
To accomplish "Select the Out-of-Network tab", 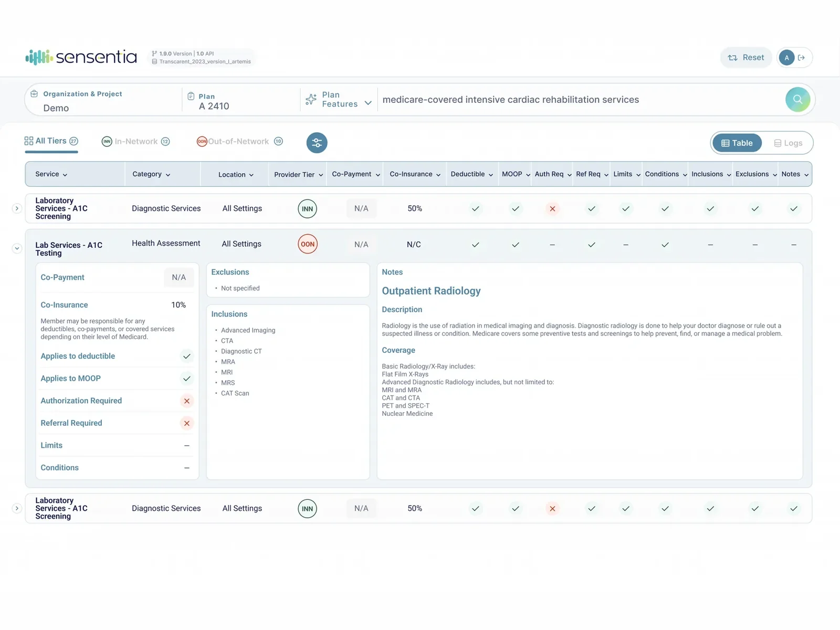I will (240, 142).
